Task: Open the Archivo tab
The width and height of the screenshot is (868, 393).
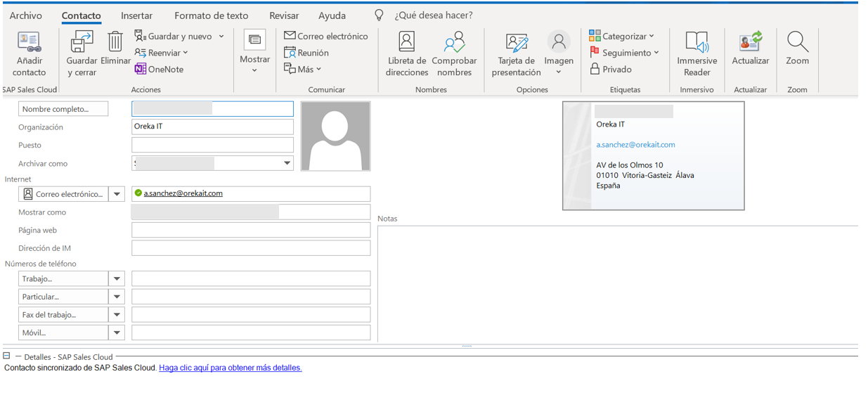Action: (26, 15)
